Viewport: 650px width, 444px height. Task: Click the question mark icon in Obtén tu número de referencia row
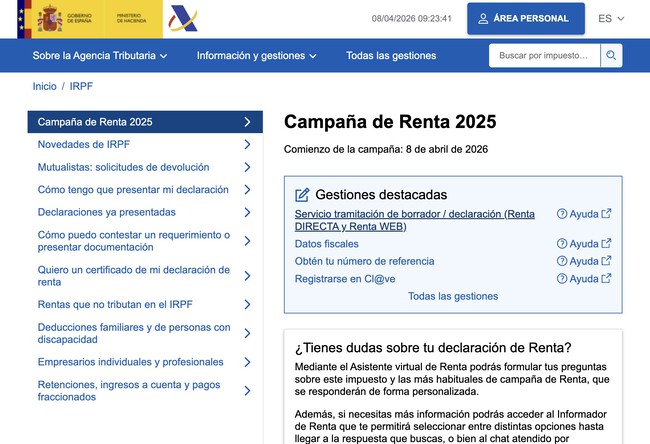[562, 261]
